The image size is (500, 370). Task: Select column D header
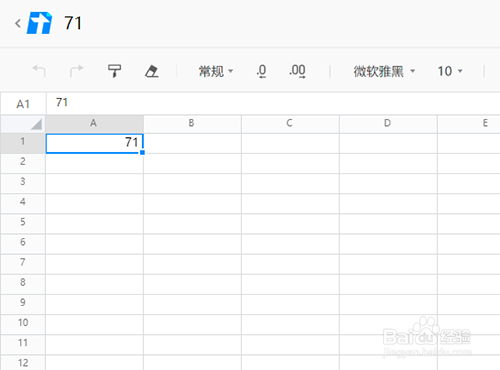388,124
